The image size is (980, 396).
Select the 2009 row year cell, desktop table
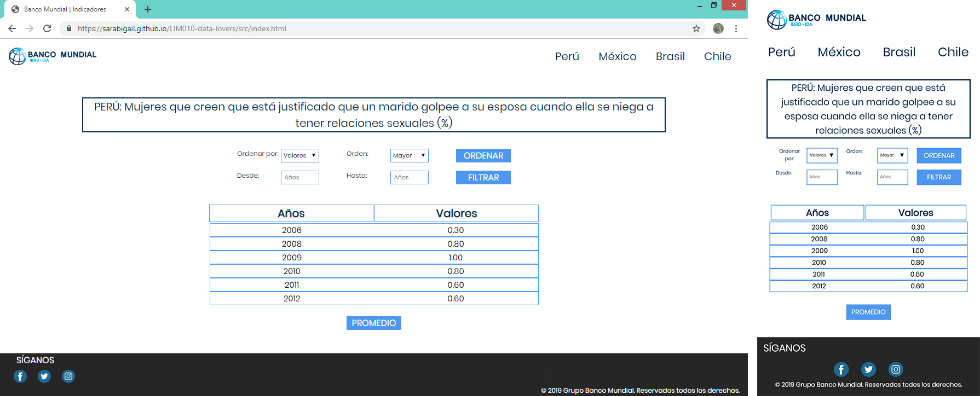coord(292,258)
